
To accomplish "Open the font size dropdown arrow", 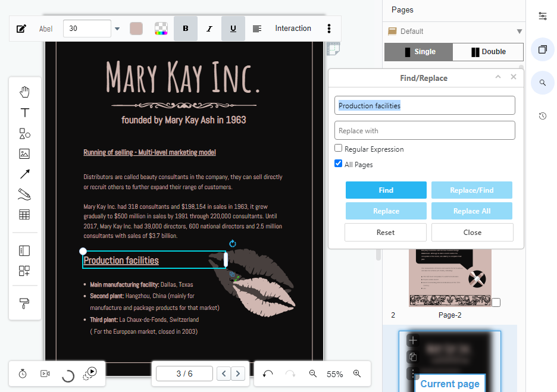I will click(x=117, y=29).
